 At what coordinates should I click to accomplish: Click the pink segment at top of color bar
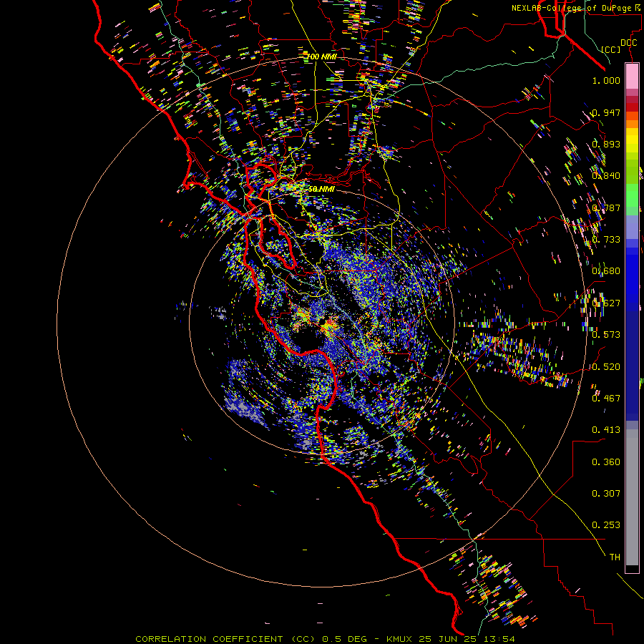point(632,76)
